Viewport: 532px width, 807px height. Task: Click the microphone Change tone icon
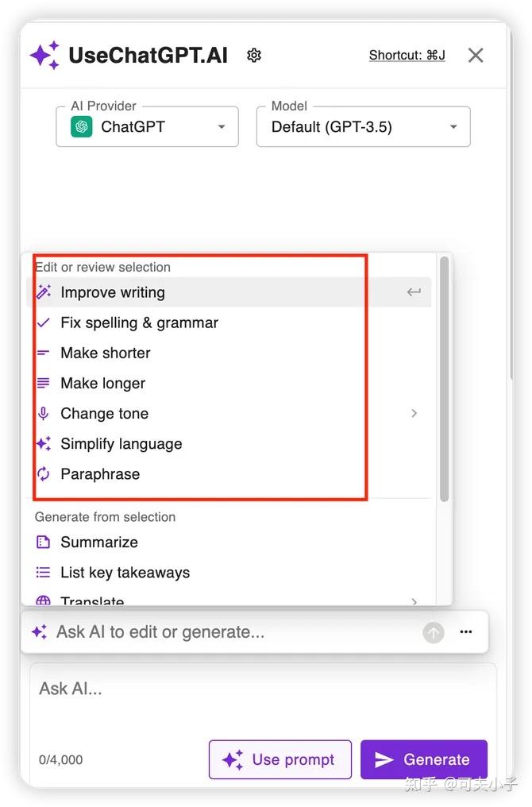(x=44, y=414)
